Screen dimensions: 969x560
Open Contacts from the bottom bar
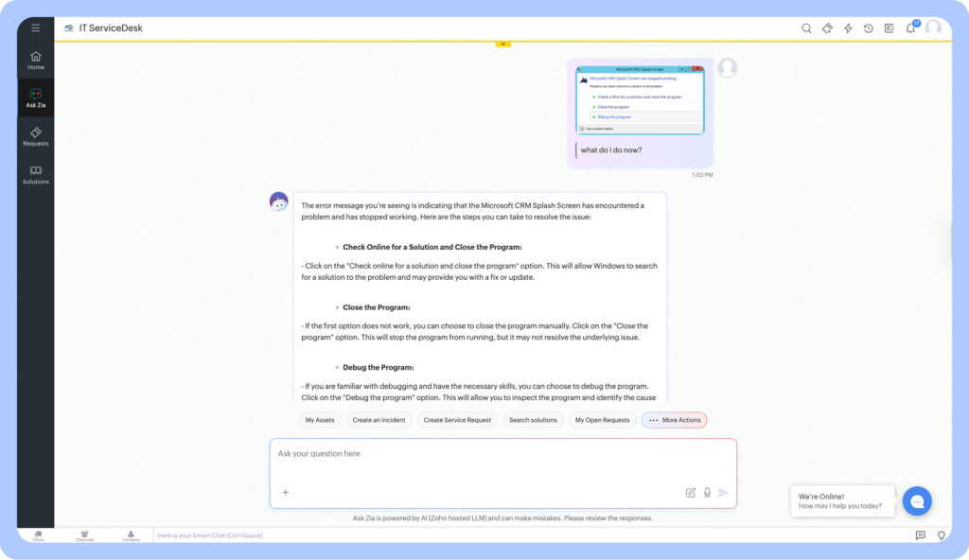tap(131, 535)
